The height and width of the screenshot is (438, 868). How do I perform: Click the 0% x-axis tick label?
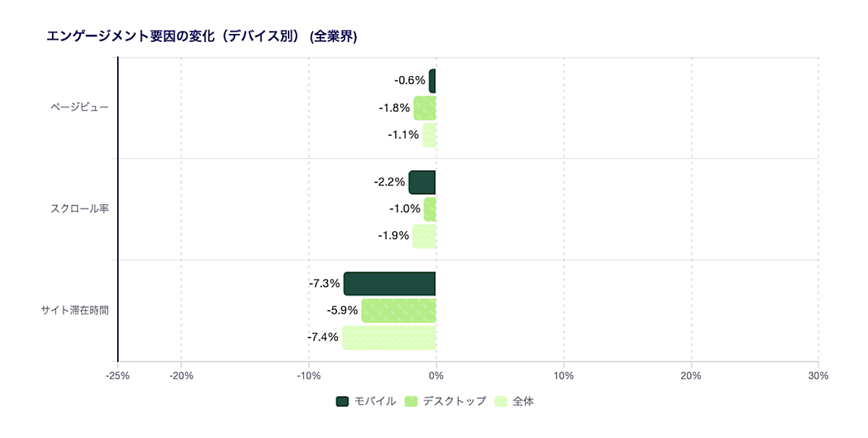click(436, 376)
